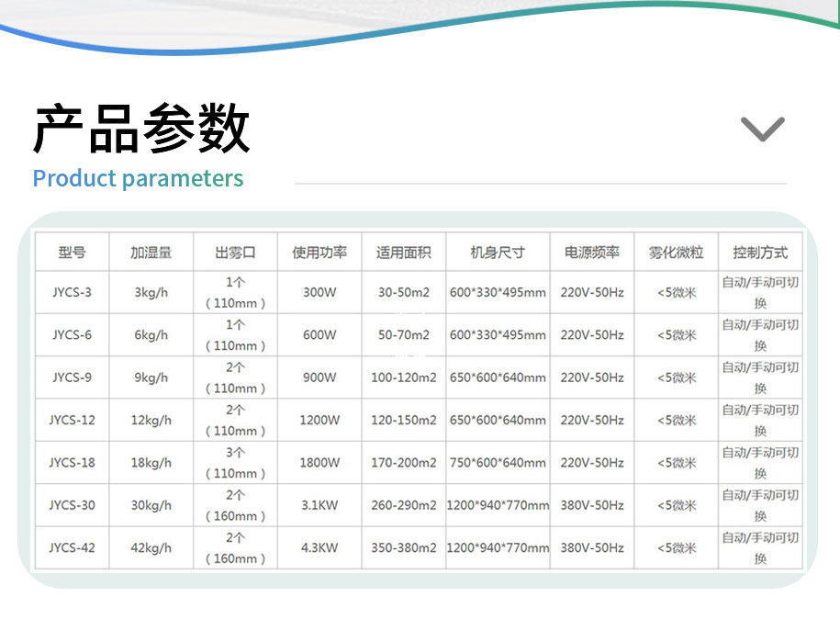Select the 380V-50Hz value for JYCS-30
The height and width of the screenshot is (642, 840).
591,505
